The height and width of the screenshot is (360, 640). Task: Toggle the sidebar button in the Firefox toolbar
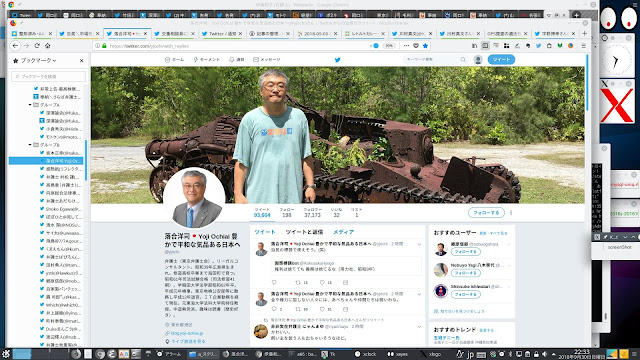coord(485,46)
